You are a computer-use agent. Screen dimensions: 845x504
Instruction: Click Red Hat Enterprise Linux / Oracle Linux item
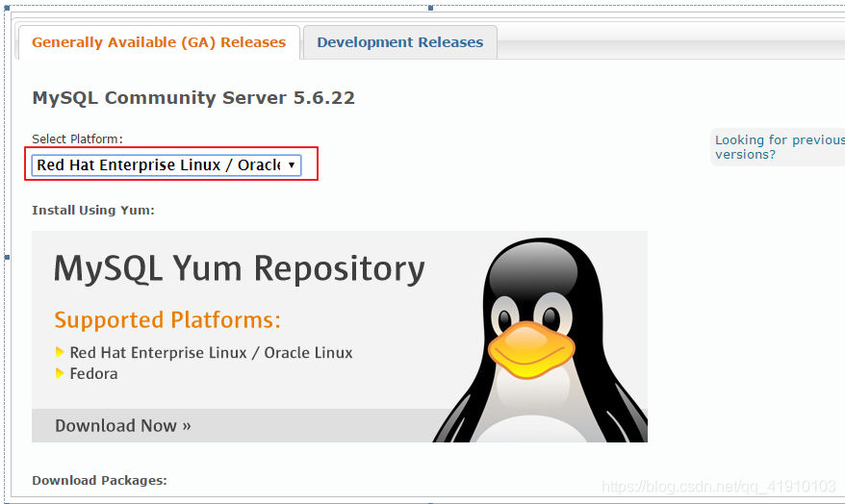coord(211,353)
